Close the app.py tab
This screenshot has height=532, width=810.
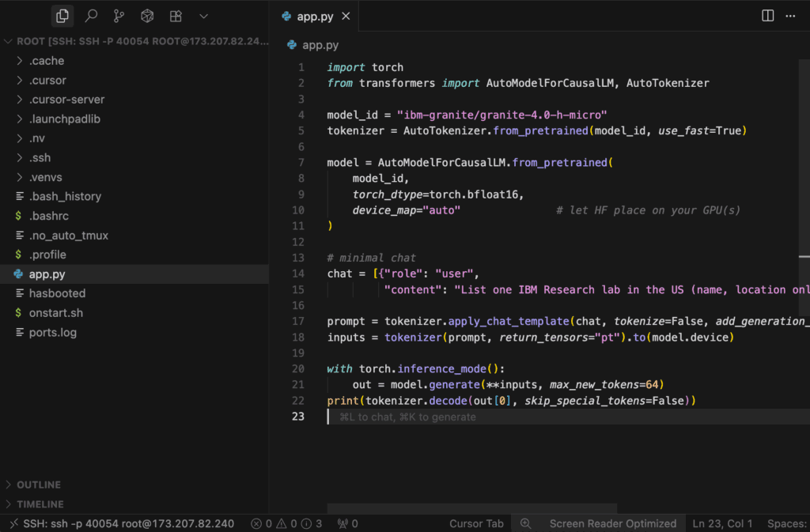[346, 17]
